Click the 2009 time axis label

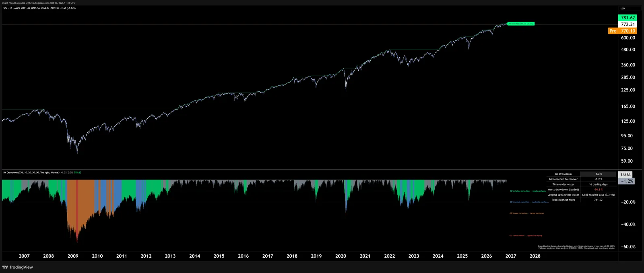pos(73,256)
